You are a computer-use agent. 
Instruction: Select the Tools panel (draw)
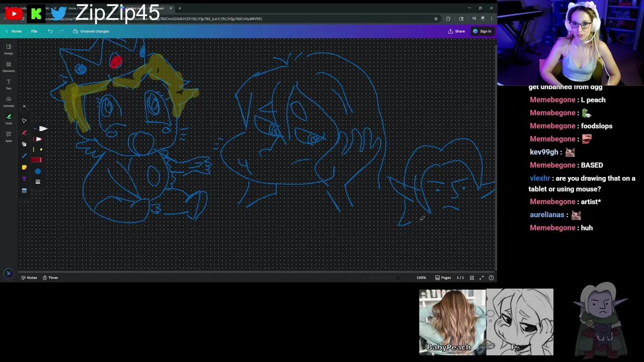9,119
